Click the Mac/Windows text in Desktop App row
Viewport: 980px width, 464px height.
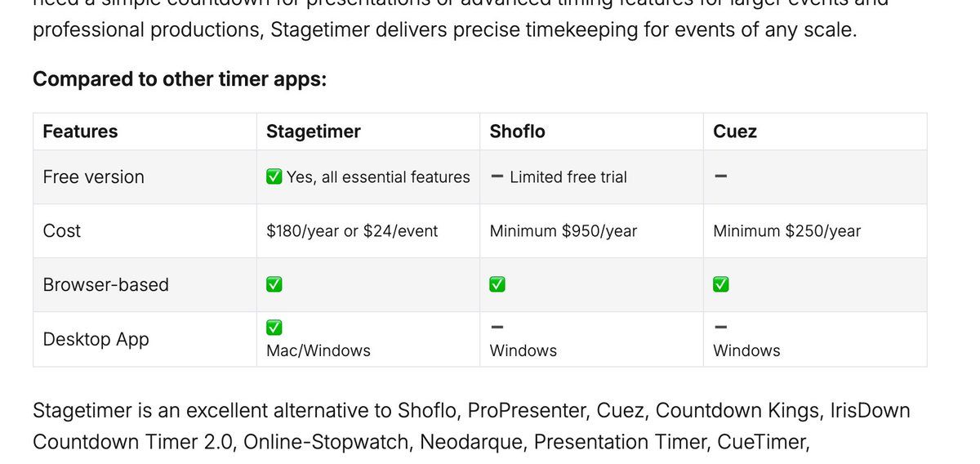point(318,350)
